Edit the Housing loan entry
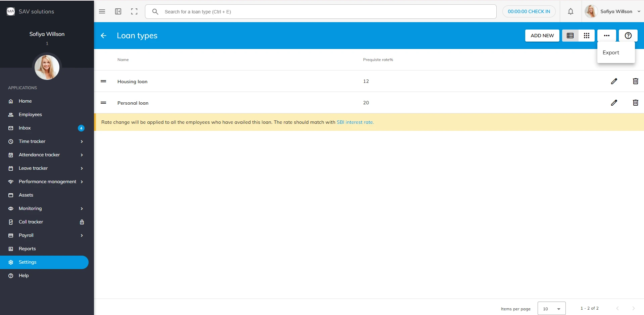The height and width of the screenshot is (315, 644). coord(614,81)
